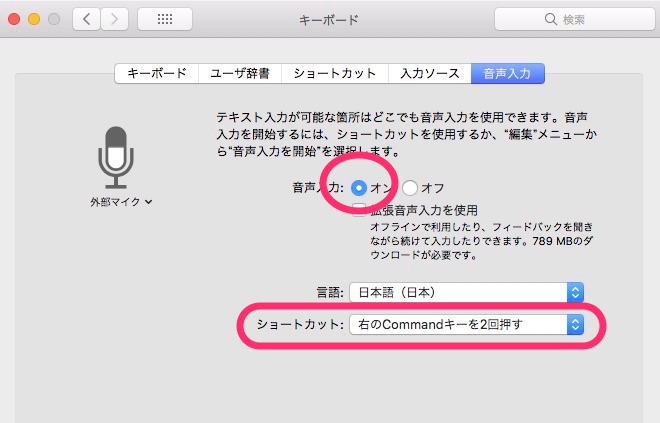Switch to the キーボード tab

coord(157,73)
